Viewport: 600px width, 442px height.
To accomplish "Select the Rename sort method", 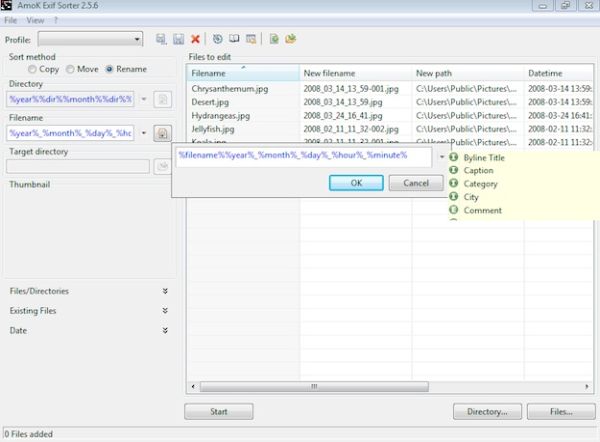I will (110, 69).
